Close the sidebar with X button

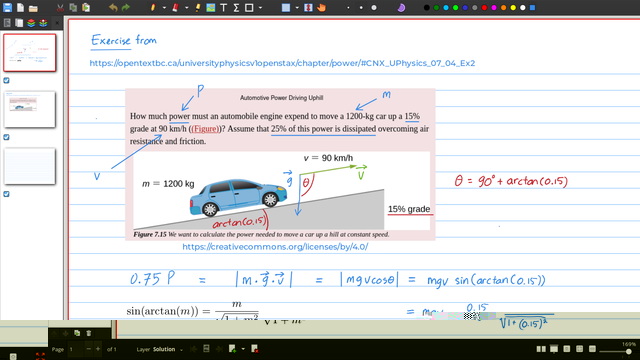click(x=57, y=23)
